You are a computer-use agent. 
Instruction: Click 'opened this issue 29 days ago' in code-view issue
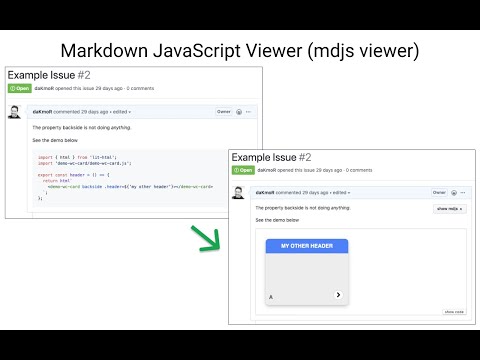(89, 88)
